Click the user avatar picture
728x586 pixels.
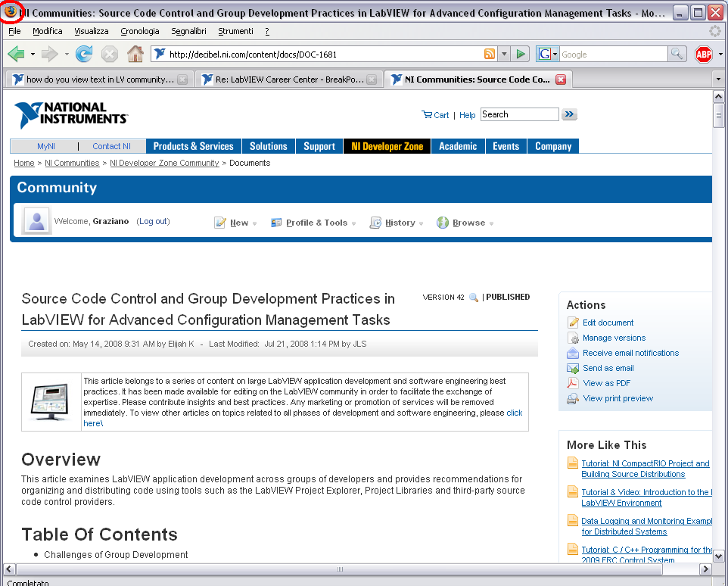36,221
